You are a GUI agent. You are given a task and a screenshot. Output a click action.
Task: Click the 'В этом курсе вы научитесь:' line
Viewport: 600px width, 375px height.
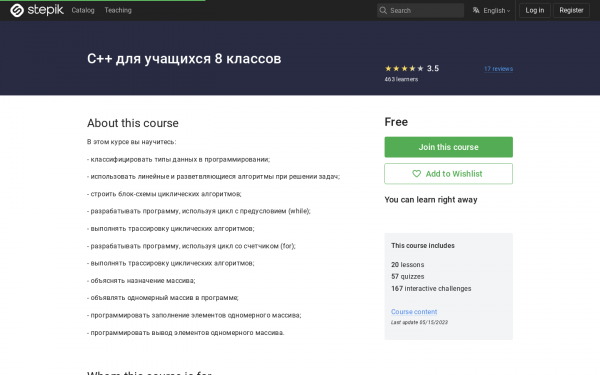tap(131, 142)
